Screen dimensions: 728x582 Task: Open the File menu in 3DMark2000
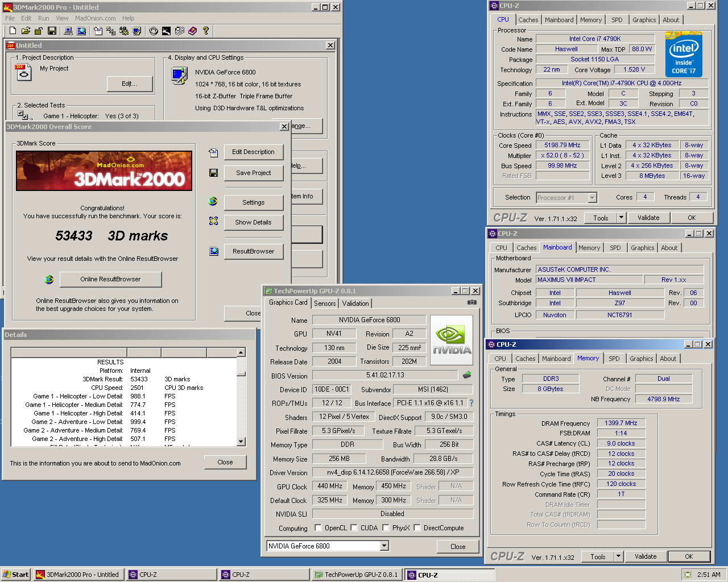10,18
